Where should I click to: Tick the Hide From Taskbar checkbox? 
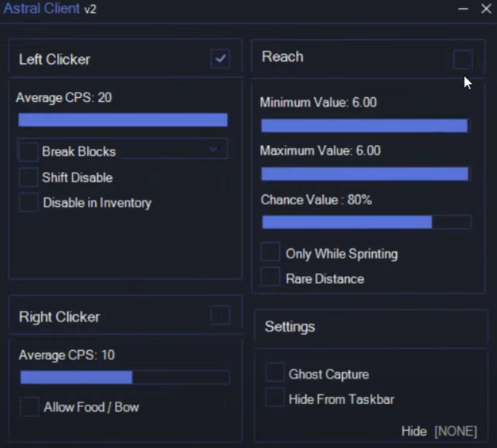coord(275,399)
